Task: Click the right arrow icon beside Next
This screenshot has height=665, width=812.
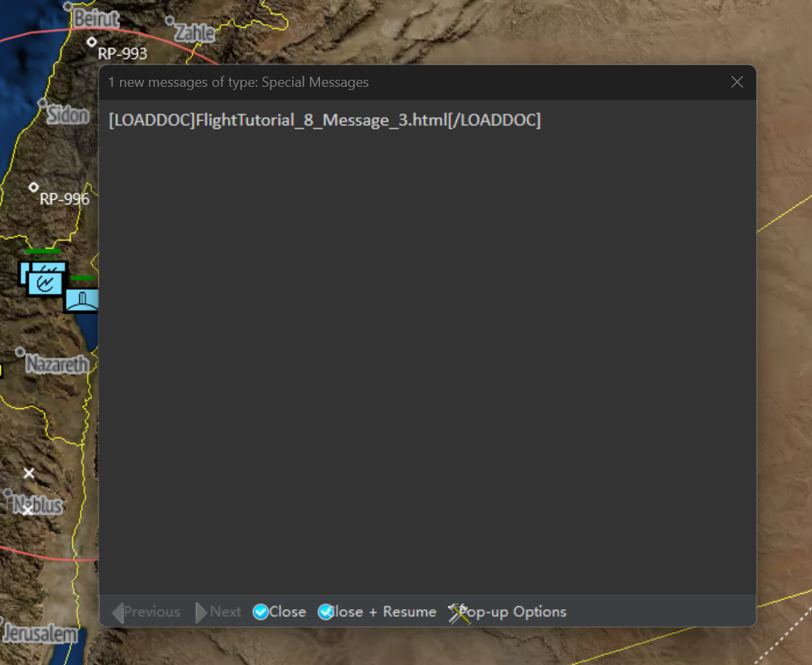Action: click(201, 613)
